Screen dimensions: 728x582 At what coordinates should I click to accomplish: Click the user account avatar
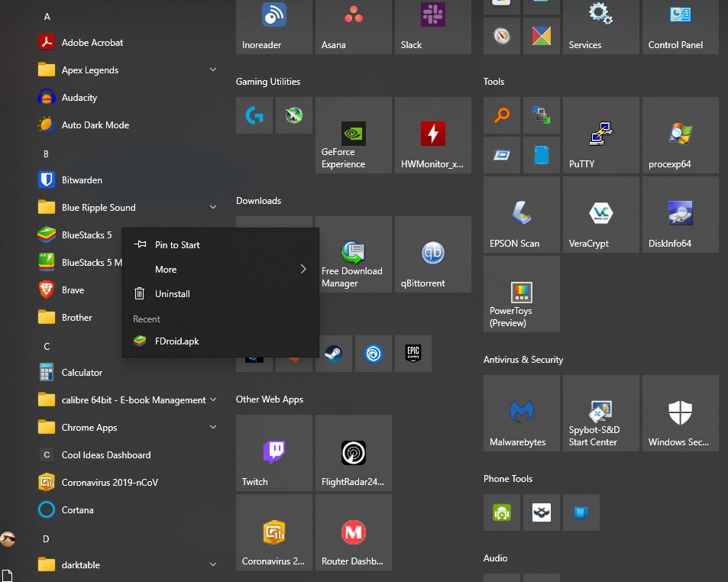(x=8, y=540)
